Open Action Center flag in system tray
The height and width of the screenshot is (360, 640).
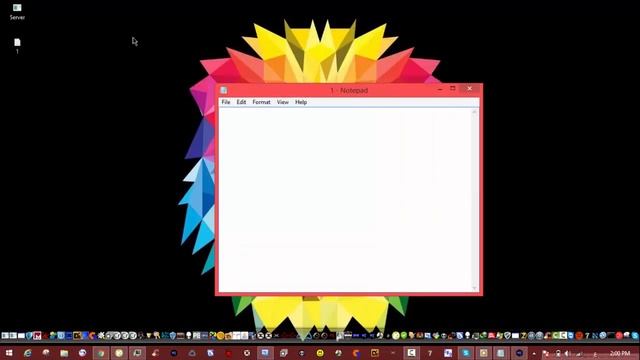coord(546,353)
